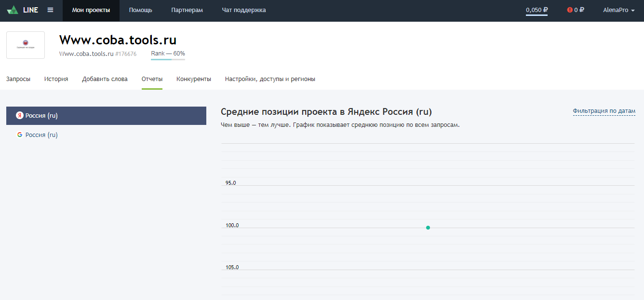Open the Помощь menu item
644x300 pixels.
click(140, 10)
